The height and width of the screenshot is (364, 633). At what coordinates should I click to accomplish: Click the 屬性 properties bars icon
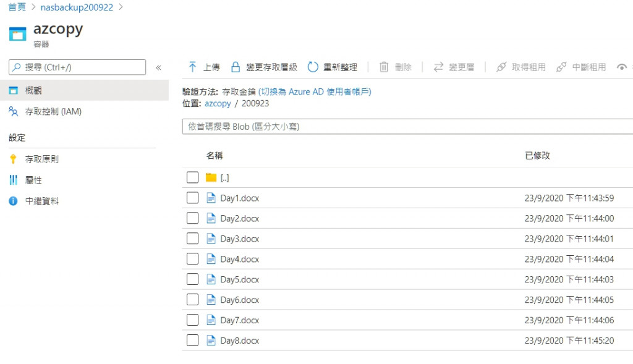click(14, 180)
